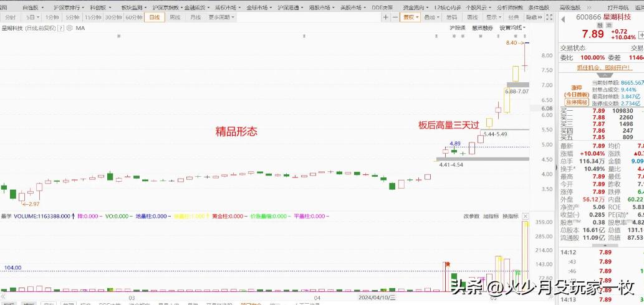Switch to 5分钟 period
644x305 pixels.
coord(72,17)
